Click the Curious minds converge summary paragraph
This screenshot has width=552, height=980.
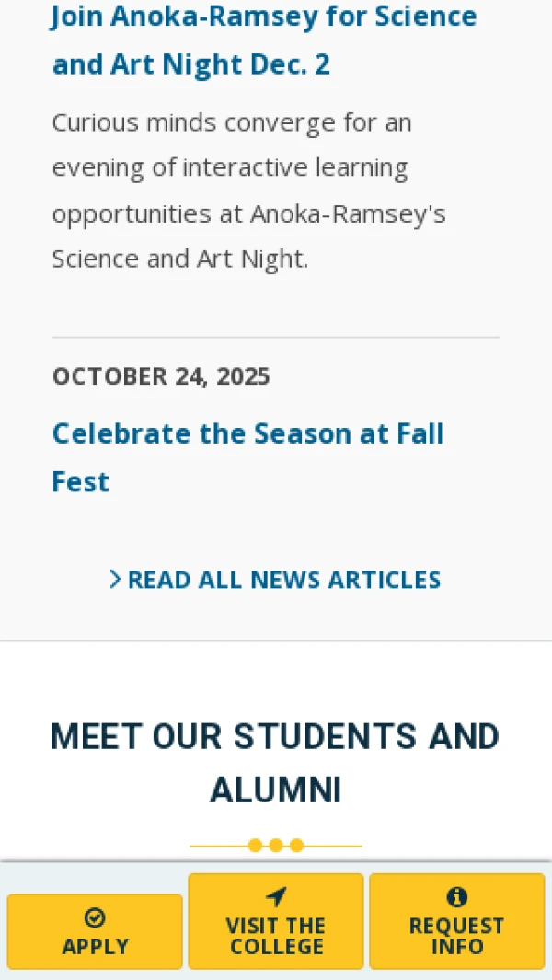tap(248, 190)
